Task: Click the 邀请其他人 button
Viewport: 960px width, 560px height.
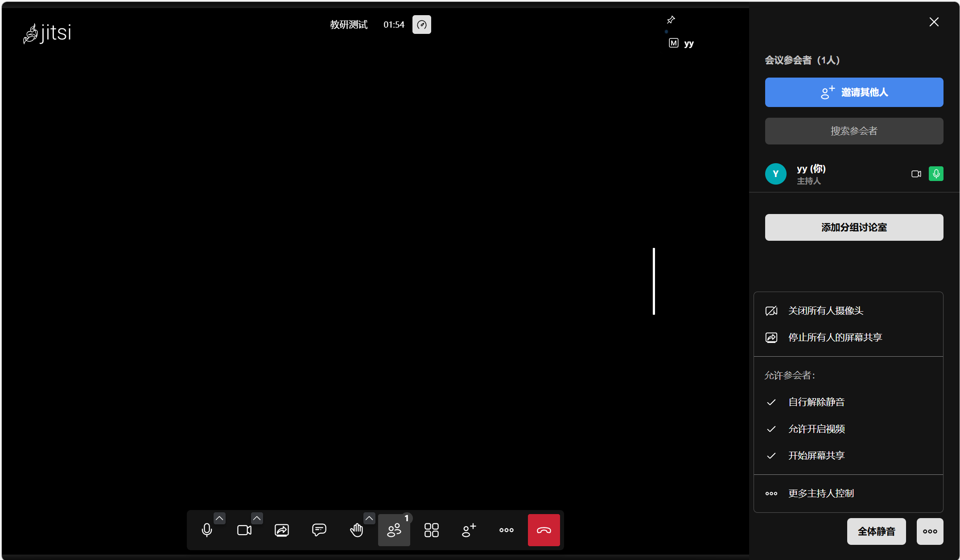Action: coord(854,92)
